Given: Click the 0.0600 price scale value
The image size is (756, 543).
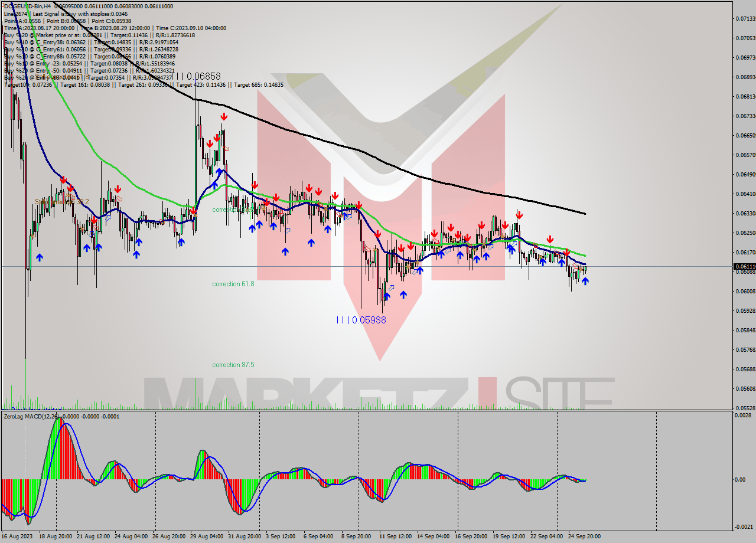Looking at the screenshot, I should click(x=744, y=291).
